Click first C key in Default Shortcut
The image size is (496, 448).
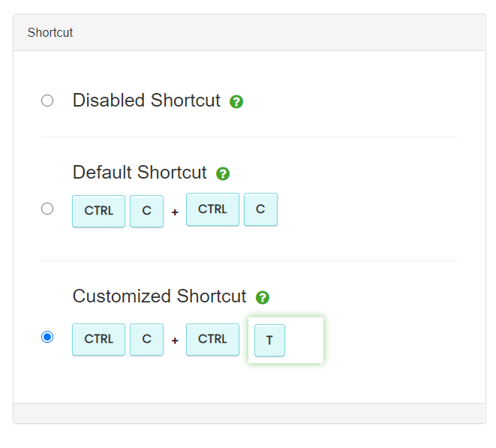[147, 211]
